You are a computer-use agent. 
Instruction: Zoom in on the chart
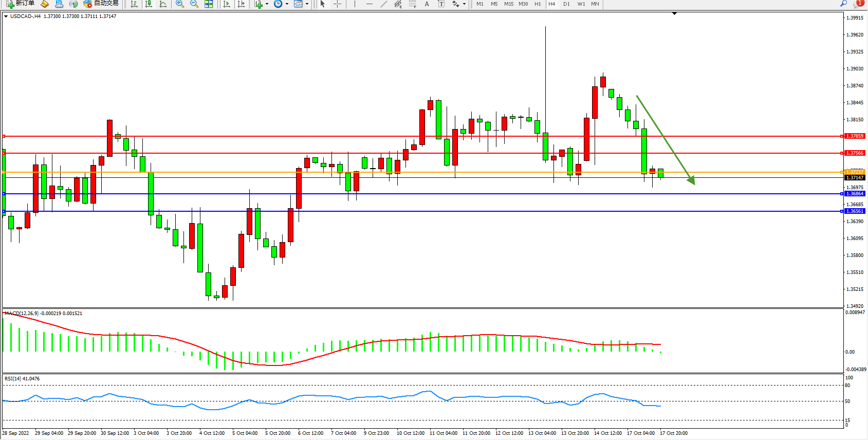point(179,4)
